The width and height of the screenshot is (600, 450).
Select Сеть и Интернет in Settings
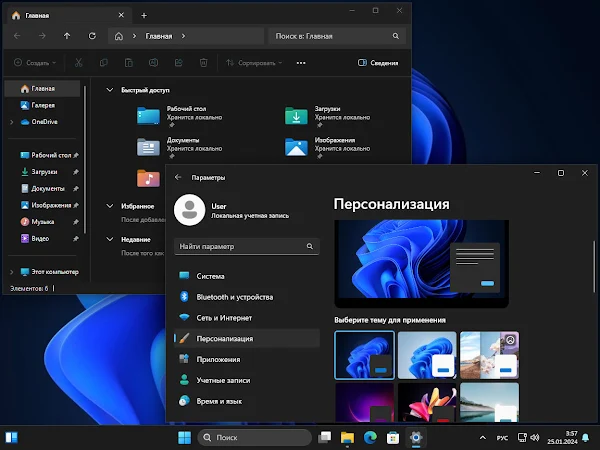coord(247,318)
